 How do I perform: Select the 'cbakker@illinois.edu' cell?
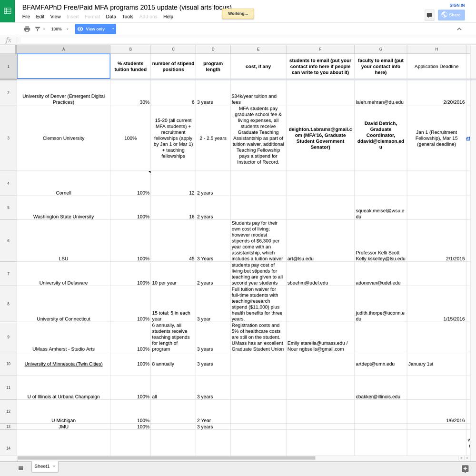pos(381,387)
